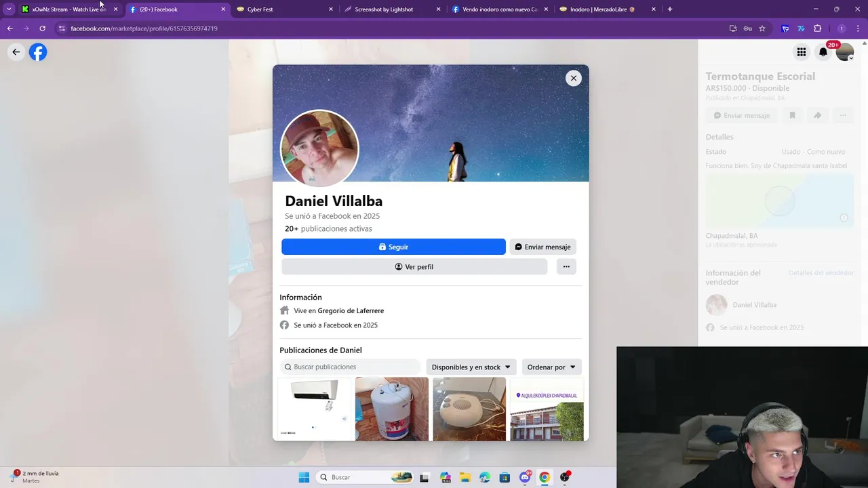Viewport: 868px width, 488px height.
Task: Click the Seguir follow button
Action: (393, 247)
